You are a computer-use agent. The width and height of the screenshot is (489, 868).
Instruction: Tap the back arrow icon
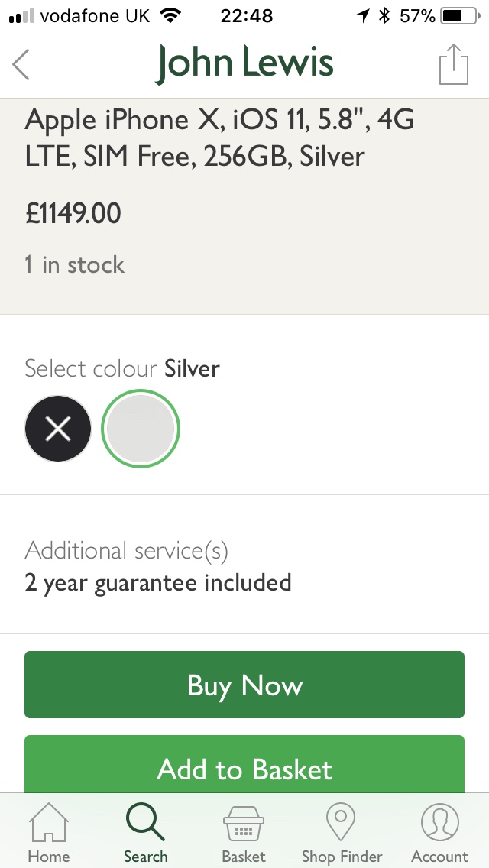(x=21, y=64)
